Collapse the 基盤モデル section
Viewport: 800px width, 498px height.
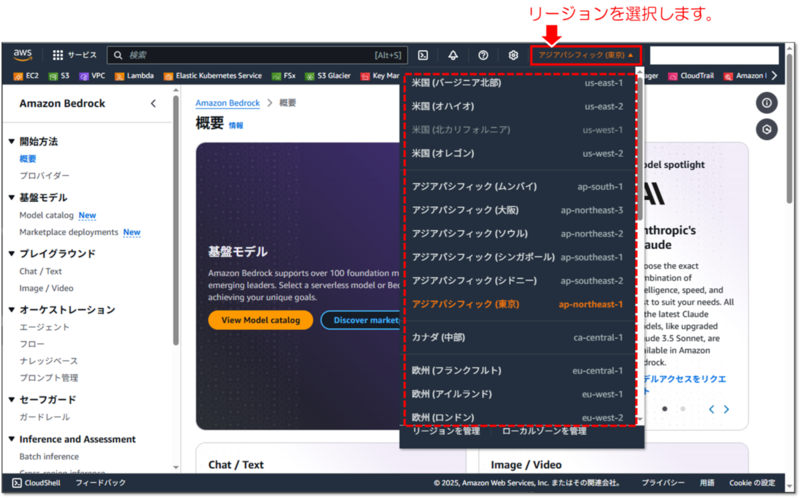11,197
